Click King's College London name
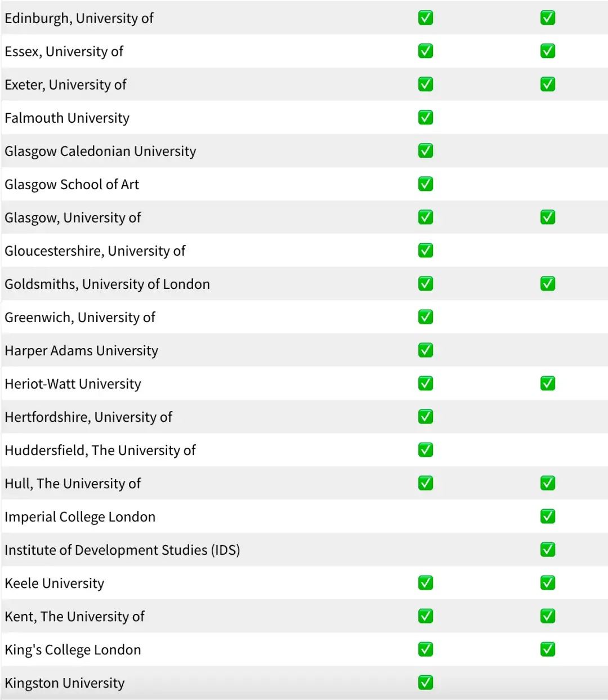Screen dimensions: 608x700 tap(73, 650)
